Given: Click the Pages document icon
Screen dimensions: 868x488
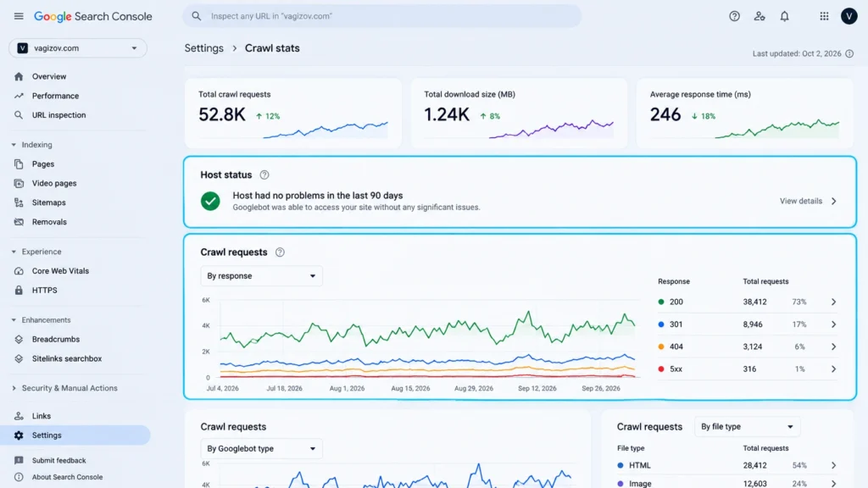Looking at the screenshot, I should [19, 164].
